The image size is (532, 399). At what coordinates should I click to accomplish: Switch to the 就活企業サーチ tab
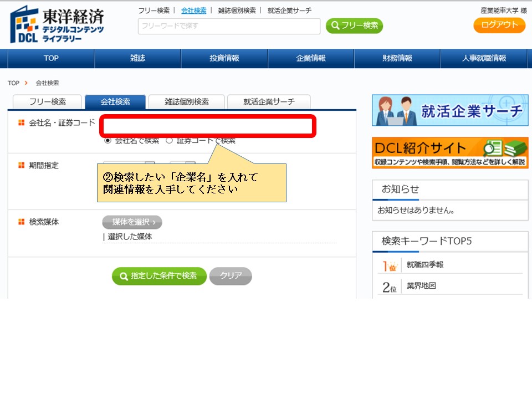tap(269, 102)
